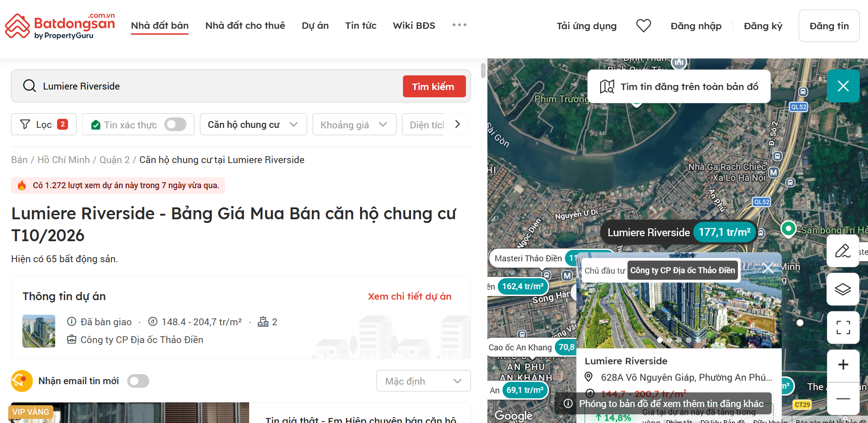Click the Batdongsan logo
The image size is (868, 423).
pyautogui.click(x=60, y=26)
